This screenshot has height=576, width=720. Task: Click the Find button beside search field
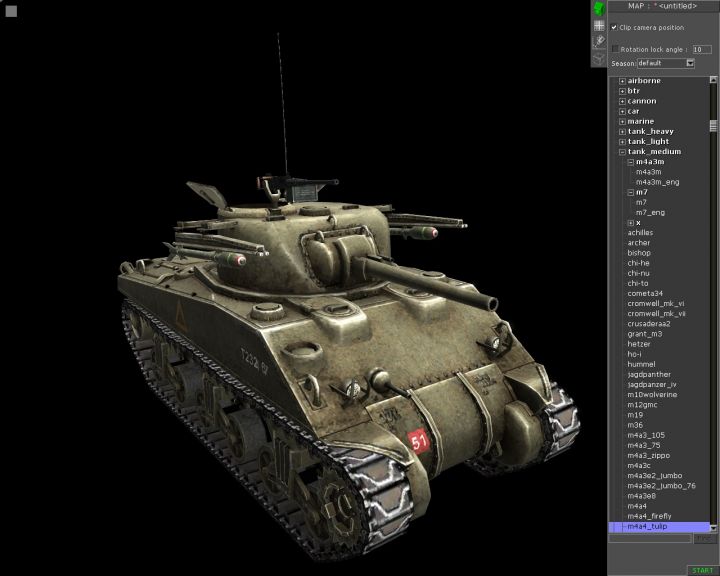(x=704, y=538)
